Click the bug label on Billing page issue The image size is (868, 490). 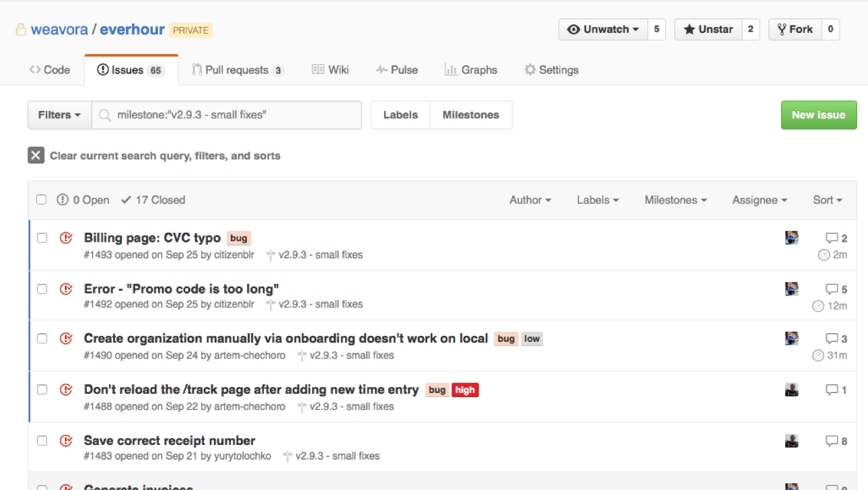tap(239, 238)
